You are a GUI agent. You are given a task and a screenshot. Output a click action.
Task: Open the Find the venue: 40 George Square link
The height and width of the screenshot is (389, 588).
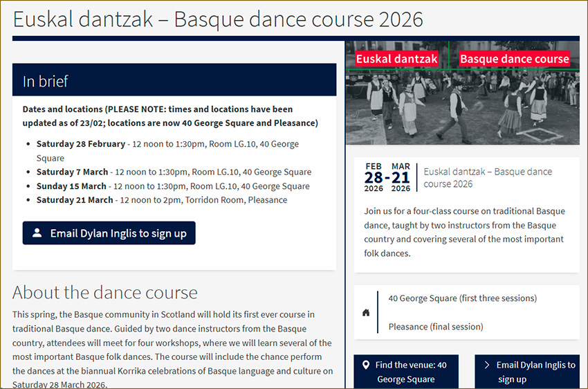click(411, 372)
